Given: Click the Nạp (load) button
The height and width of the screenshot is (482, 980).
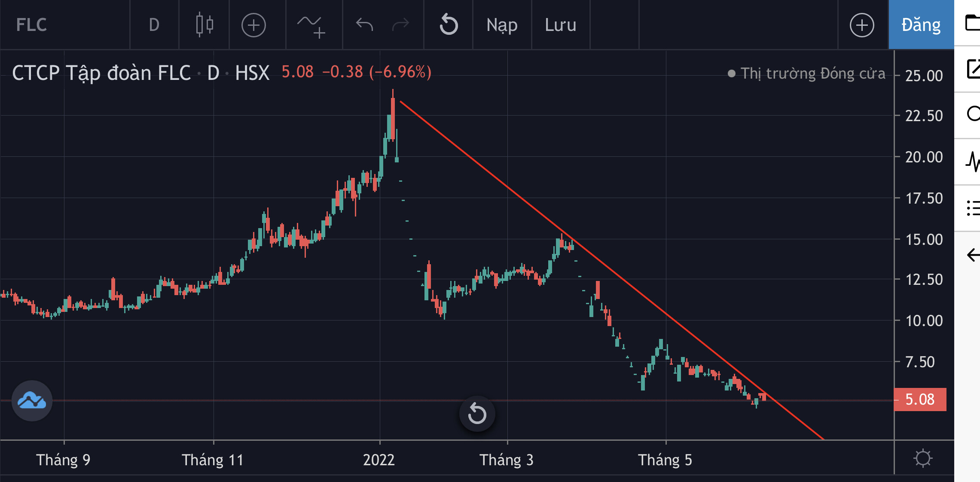Looking at the screenshot, I should tap(502, 25).
